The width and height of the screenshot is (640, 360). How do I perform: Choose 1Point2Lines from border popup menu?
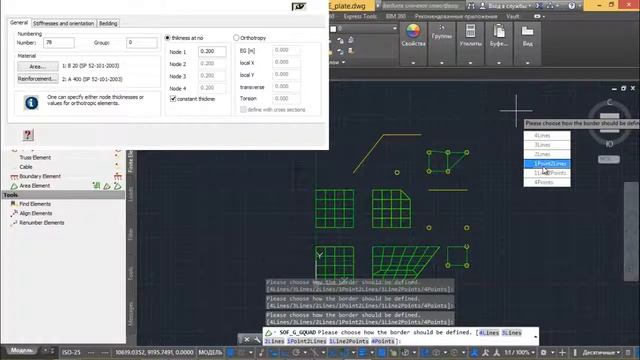click(x=547, y=164)
